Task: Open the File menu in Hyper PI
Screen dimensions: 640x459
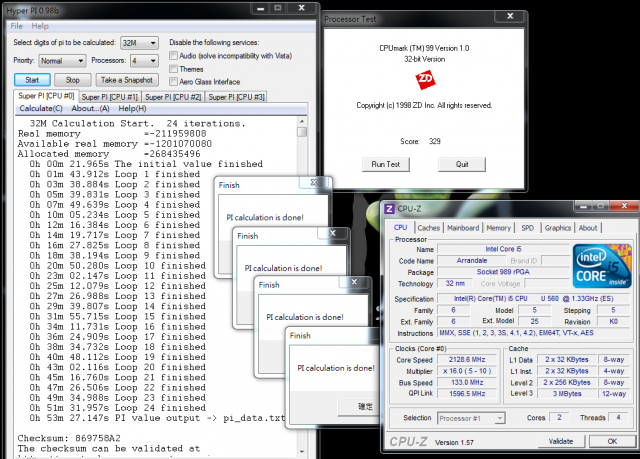Action: click(16, 26)
